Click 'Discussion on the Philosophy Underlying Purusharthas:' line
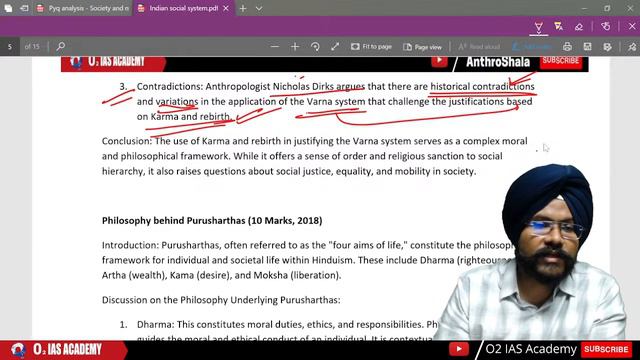Viewport: 640px width, 360px height. [x=221, y=300]
